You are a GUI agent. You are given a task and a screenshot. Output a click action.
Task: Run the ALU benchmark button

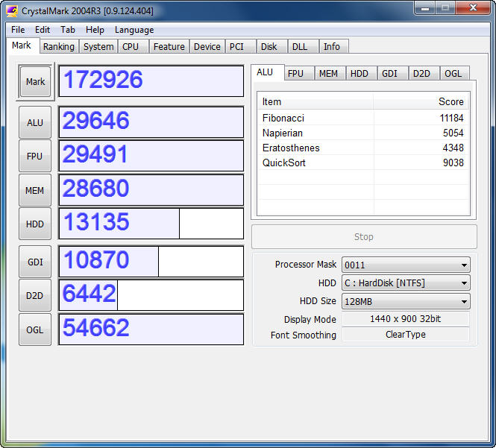click(35, 122)
